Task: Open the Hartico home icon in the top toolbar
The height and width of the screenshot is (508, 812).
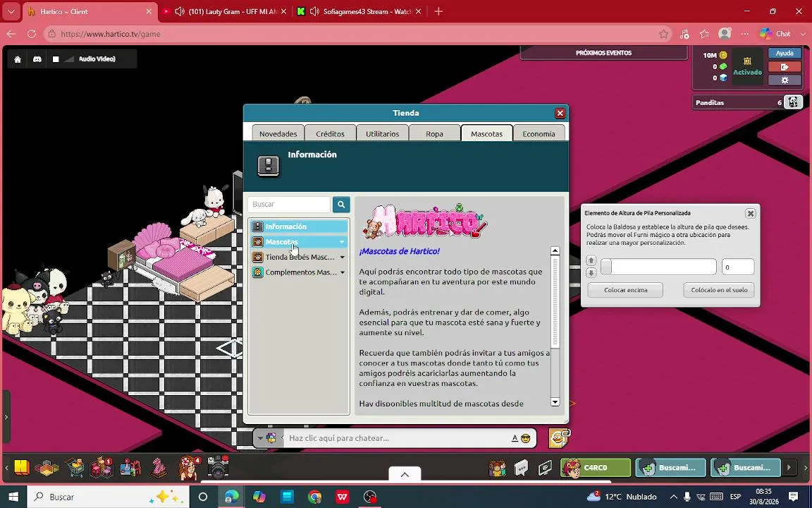Action: point(18,59)
